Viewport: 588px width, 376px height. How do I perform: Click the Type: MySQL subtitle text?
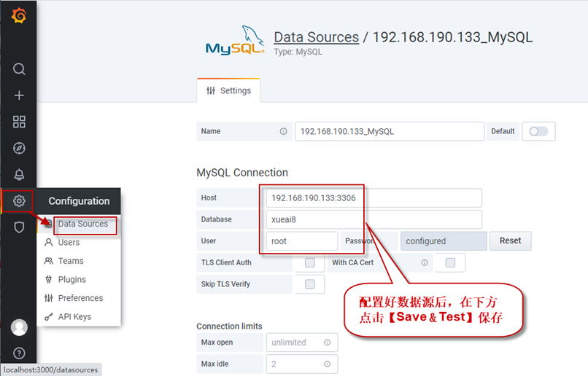coord(298,52)
